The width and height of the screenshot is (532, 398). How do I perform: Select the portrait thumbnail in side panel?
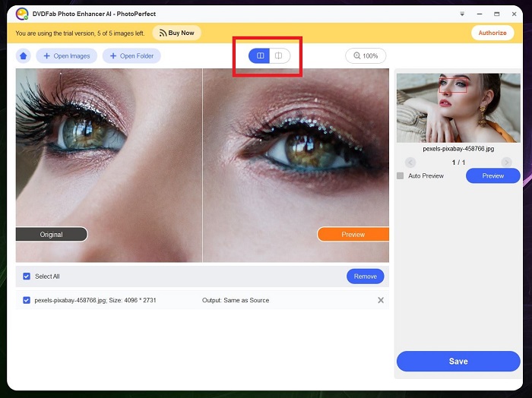point(458,108)
